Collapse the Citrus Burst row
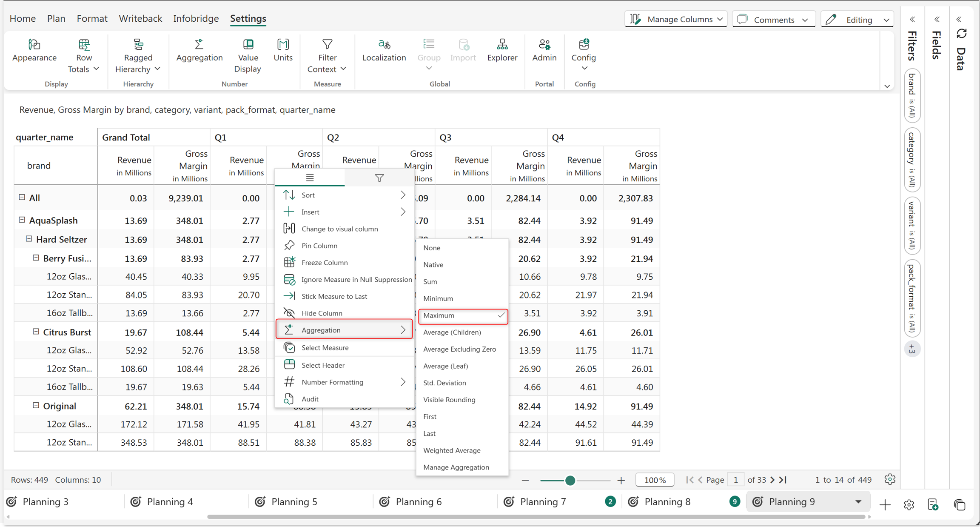The width and height of the screenshot is (980, 527). tap(36, 332)
